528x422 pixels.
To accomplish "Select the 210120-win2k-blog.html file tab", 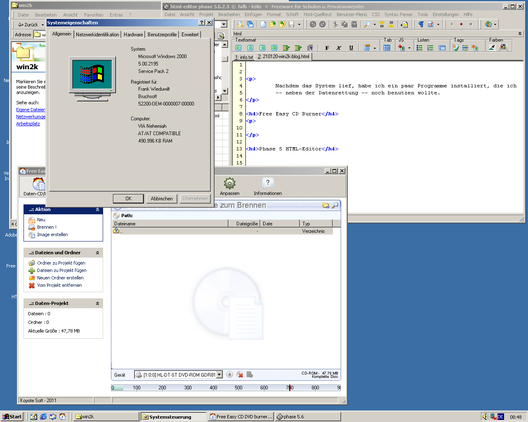I will click(283, 57).
